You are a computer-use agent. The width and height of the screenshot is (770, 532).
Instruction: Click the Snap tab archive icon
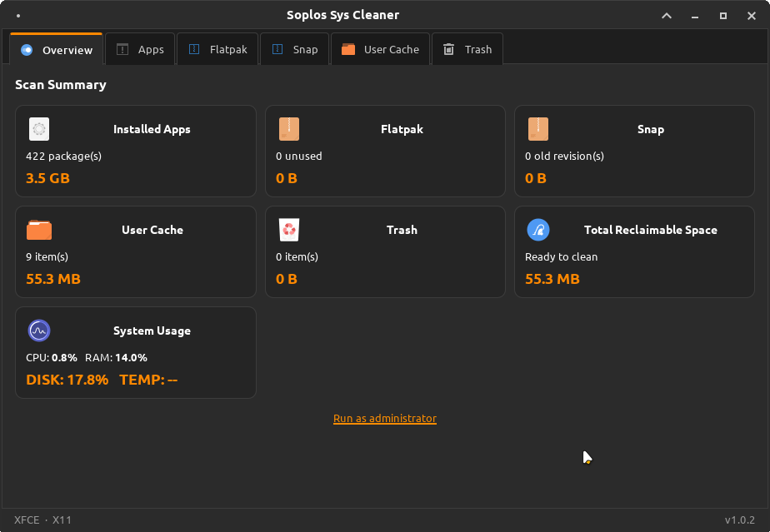pos(277,49)
